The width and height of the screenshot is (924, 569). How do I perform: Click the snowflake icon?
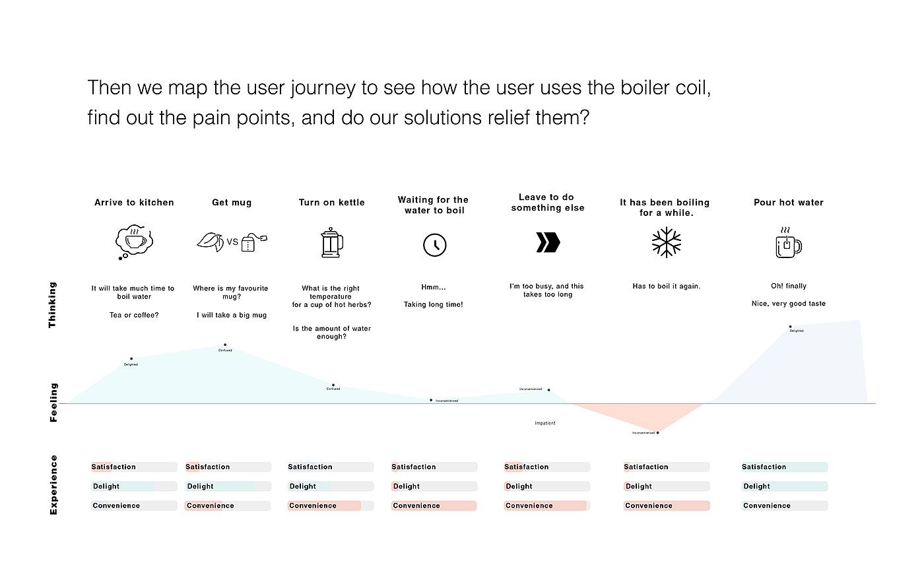(x=666, y=242)
